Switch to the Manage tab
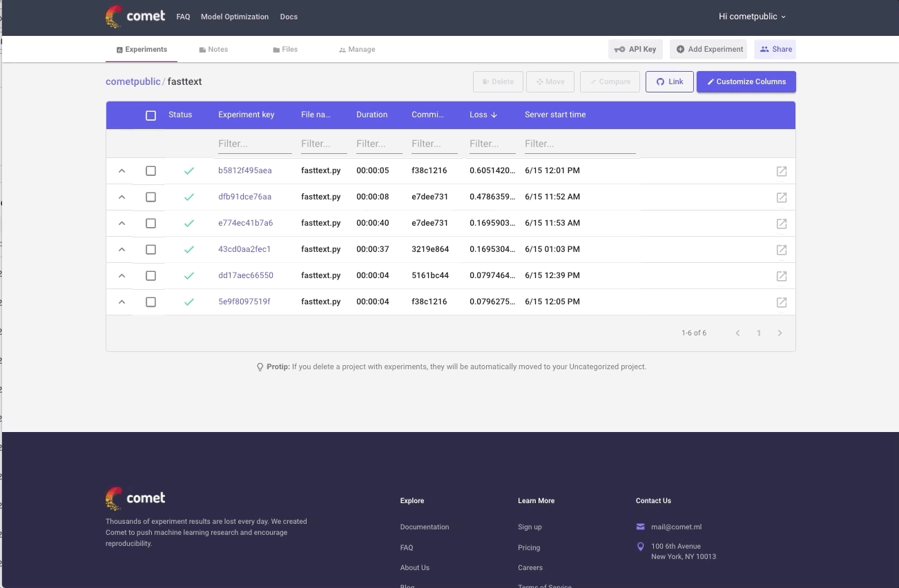The height and width of the screenshot is (588, 899). (357, 50)
